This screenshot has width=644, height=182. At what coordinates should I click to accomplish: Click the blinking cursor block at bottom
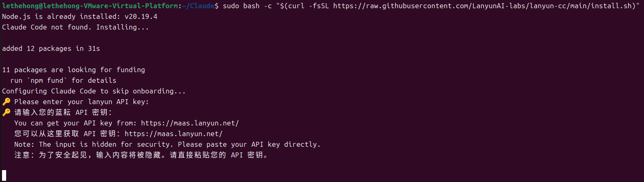[4, 175]
